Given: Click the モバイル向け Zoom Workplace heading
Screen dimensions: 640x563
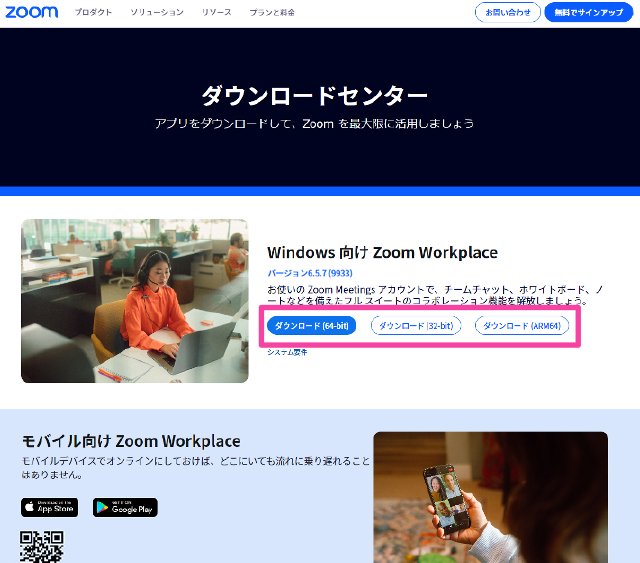Looking at the screenshot, I should [x=131, y=441].
